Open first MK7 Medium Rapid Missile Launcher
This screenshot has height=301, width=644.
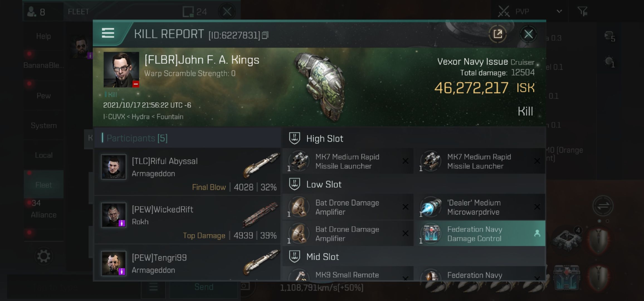[348, 161]
